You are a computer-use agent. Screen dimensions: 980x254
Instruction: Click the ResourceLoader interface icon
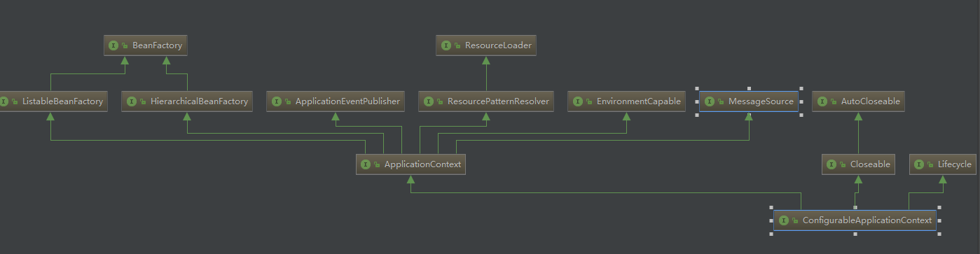[446, 45]
